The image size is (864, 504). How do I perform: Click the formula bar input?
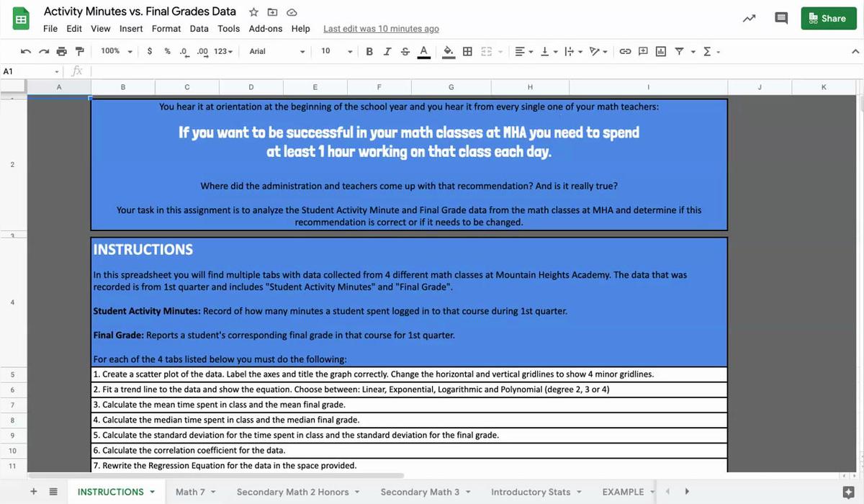[x=475, y=71]
